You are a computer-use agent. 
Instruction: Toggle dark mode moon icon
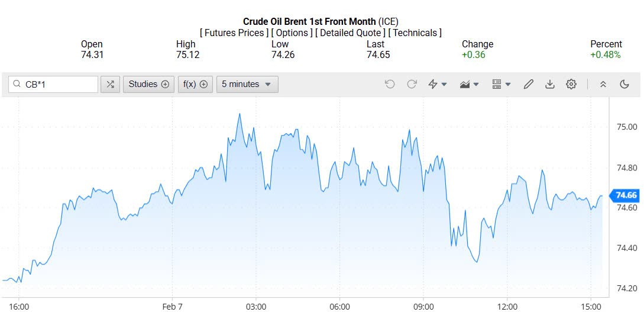624,85
